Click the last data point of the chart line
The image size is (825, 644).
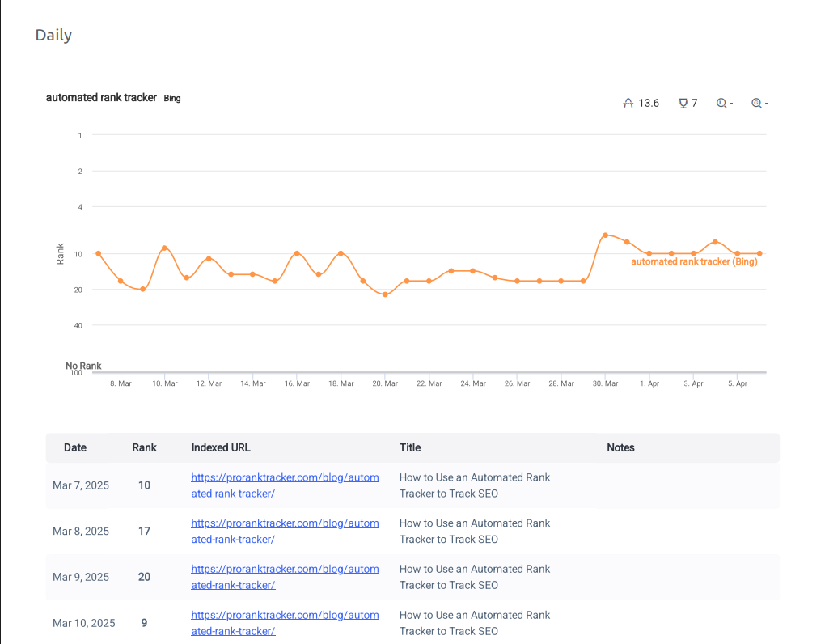(759, 253)
